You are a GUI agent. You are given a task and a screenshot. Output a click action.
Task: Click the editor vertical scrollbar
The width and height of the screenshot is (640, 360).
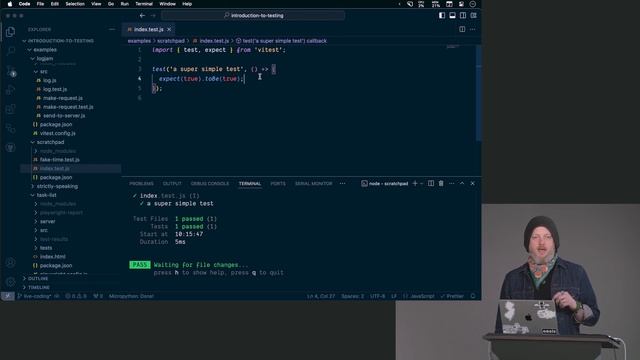[x=479, y=93]
